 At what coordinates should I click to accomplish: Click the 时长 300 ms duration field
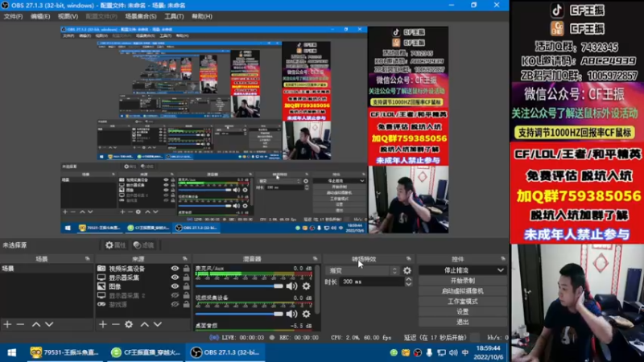(x=372, y=282)
